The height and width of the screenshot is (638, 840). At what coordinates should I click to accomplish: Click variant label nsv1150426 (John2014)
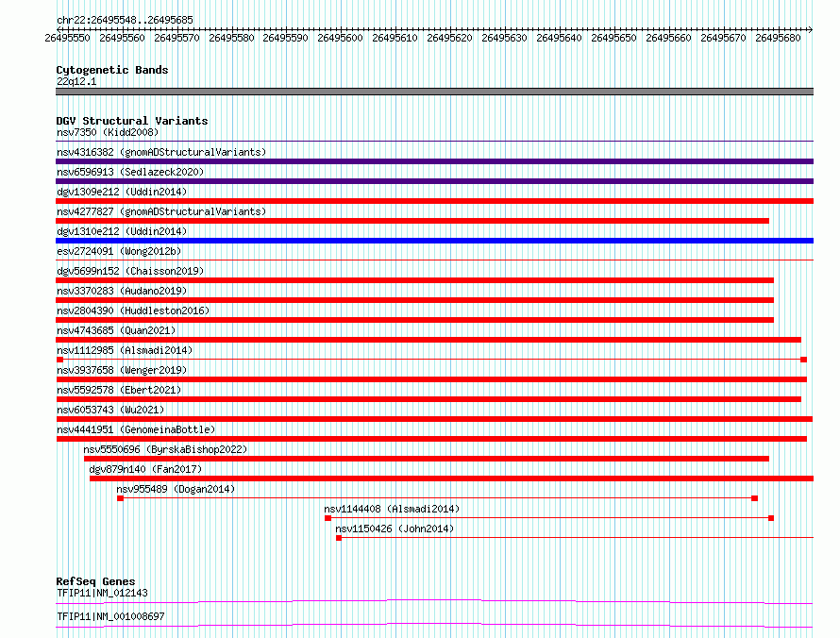pos(395,529)
